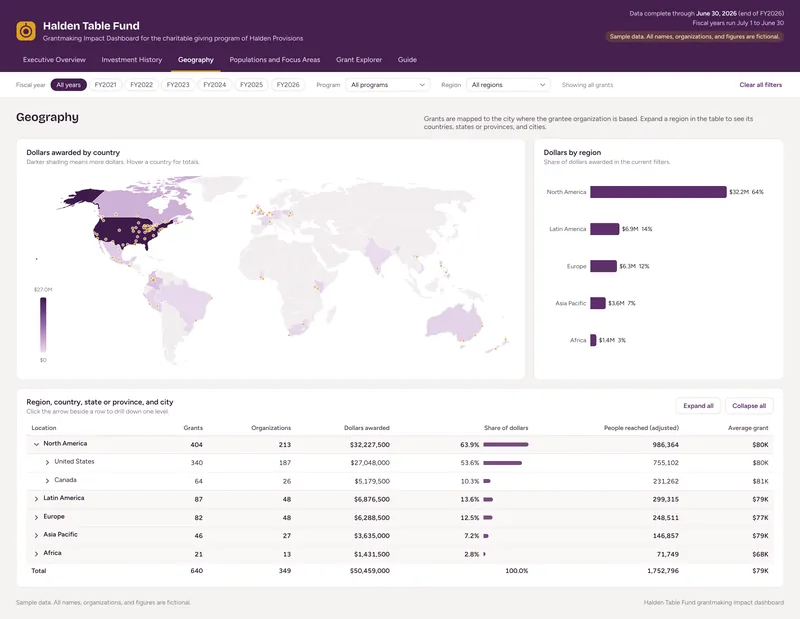The image size is (800, 619).
Task: Click the Collapse all button
Action: [749, 406]
